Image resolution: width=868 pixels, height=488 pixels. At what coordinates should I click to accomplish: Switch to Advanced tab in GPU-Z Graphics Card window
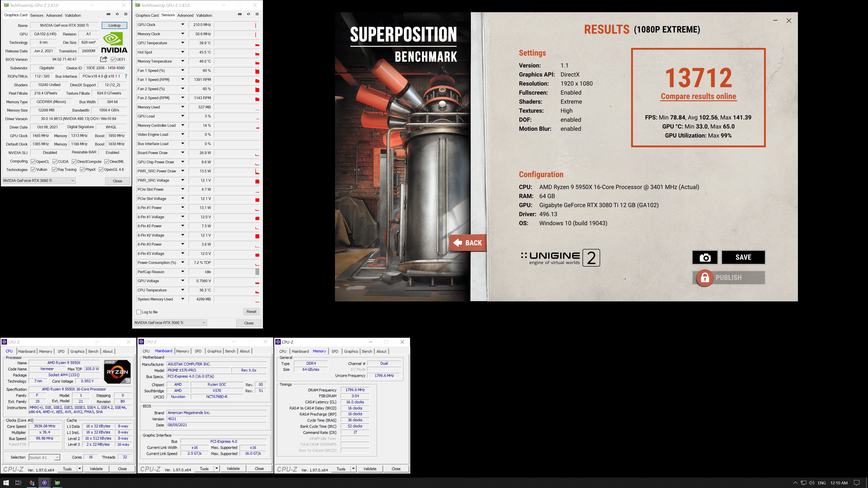click(x=54, y=16)
